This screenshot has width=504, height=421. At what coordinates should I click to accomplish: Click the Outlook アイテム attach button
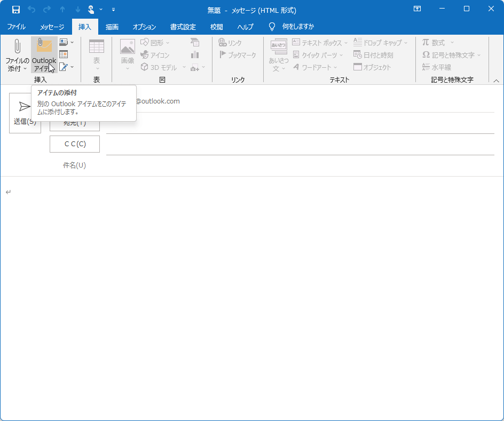pos(44,55)
